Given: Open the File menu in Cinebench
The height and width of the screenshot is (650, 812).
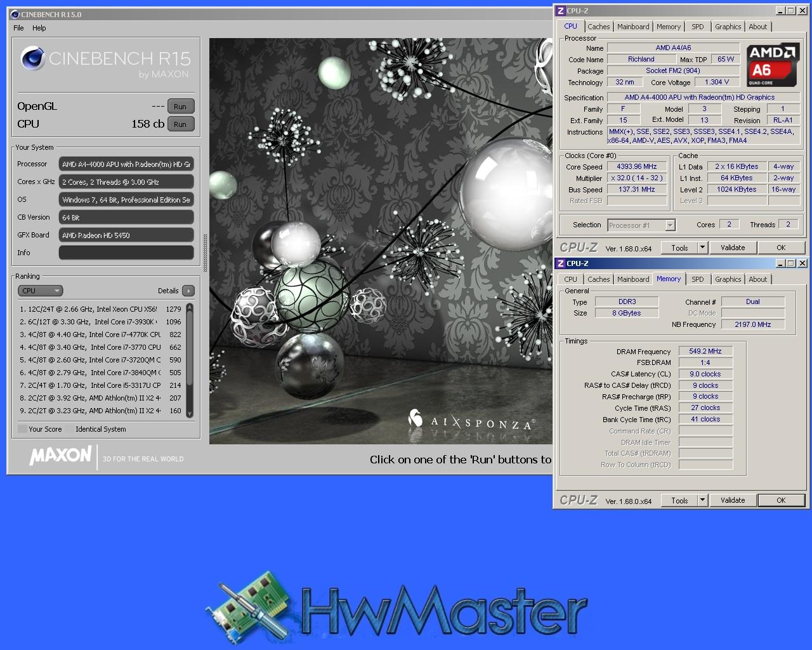Looking at the screenshot, I should coord(18,28).
